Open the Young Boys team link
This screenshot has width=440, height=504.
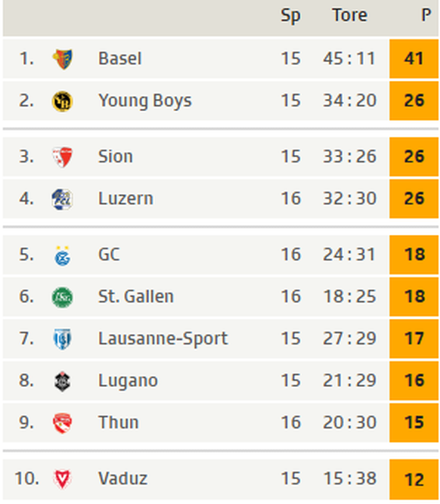pyautogui.click(x=145, y=101)
